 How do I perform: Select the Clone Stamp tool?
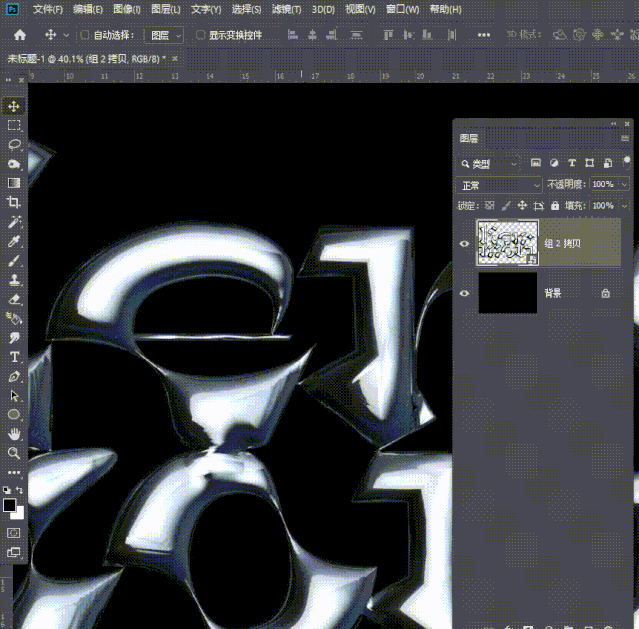coord(14,280)
